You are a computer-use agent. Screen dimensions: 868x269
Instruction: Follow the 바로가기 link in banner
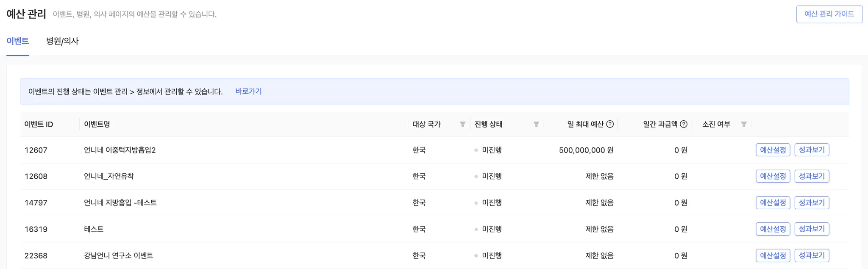pyautogui.click(x=248, y=92)
